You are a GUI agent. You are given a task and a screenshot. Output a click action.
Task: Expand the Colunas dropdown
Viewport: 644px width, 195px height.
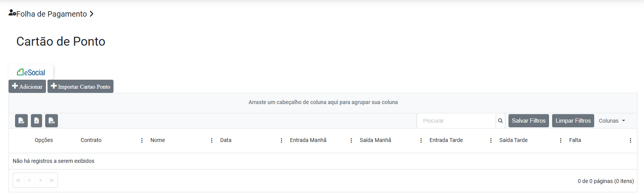[x=612, y=121]
